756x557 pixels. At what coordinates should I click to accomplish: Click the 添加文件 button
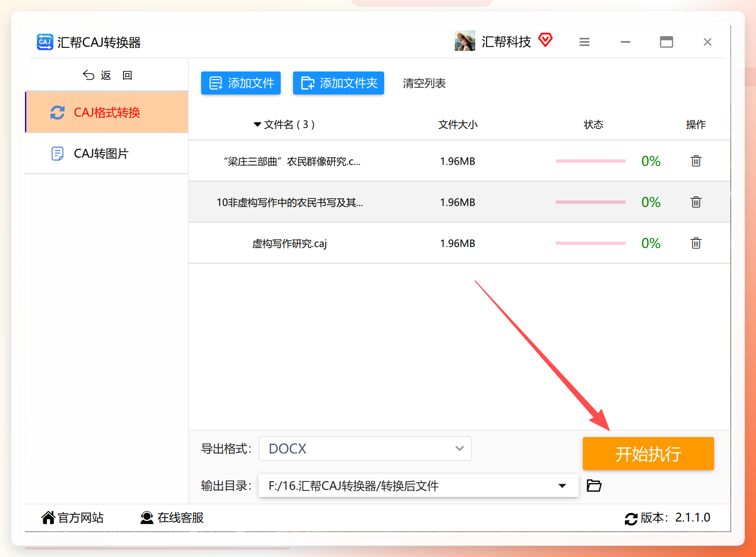[241, 83]
